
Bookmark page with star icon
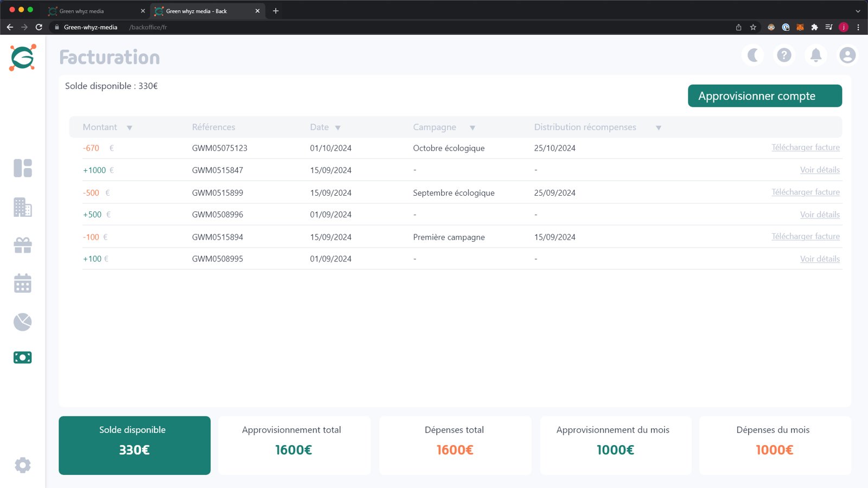[x=753, y=27]
